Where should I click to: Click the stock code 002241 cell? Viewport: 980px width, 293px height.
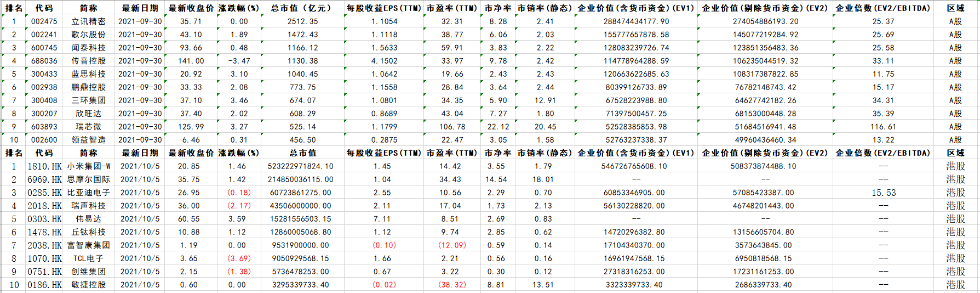[x=44, y=35]
